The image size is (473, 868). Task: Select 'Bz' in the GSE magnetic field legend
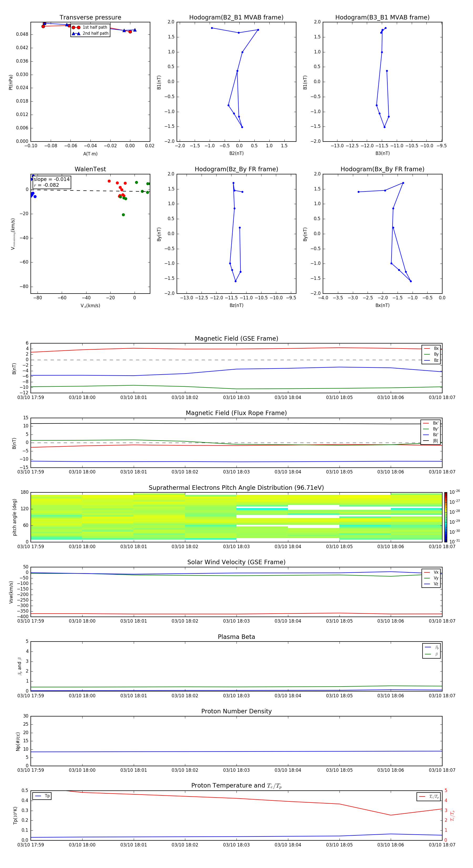[431, 360]
